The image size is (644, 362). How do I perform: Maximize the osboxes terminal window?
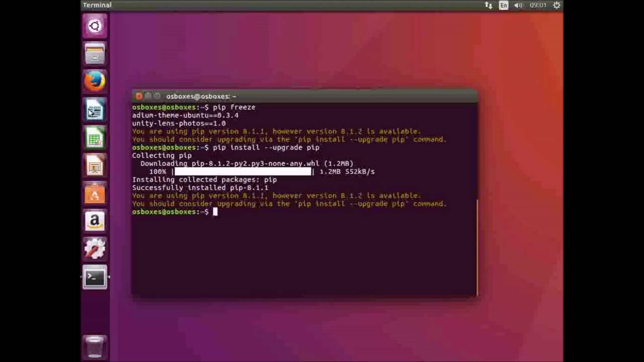coord(157,96)
